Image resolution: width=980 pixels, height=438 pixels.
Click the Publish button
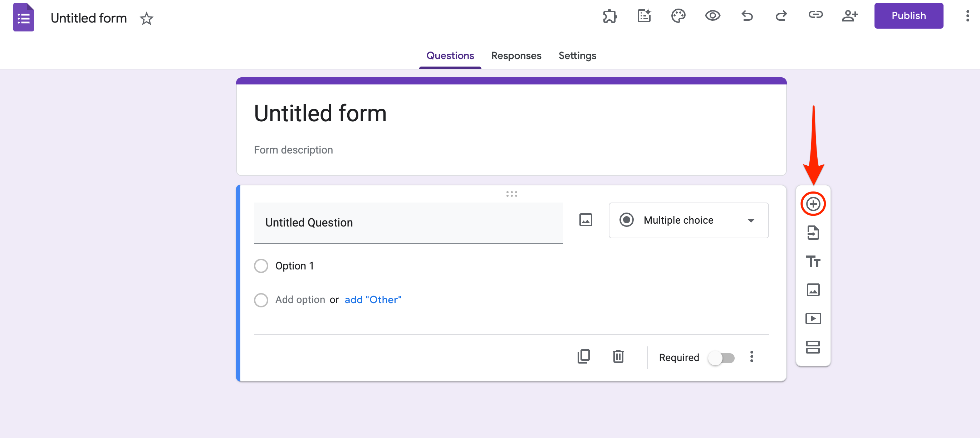tap(908, 16)
